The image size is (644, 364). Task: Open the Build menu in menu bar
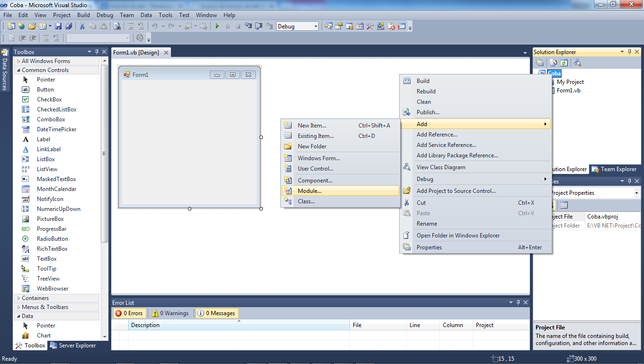[83, 15]
